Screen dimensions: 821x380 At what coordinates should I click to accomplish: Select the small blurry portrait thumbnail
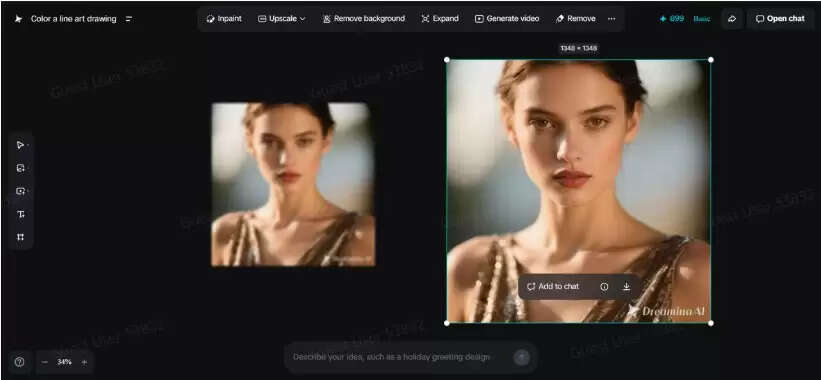pos(293,184)
